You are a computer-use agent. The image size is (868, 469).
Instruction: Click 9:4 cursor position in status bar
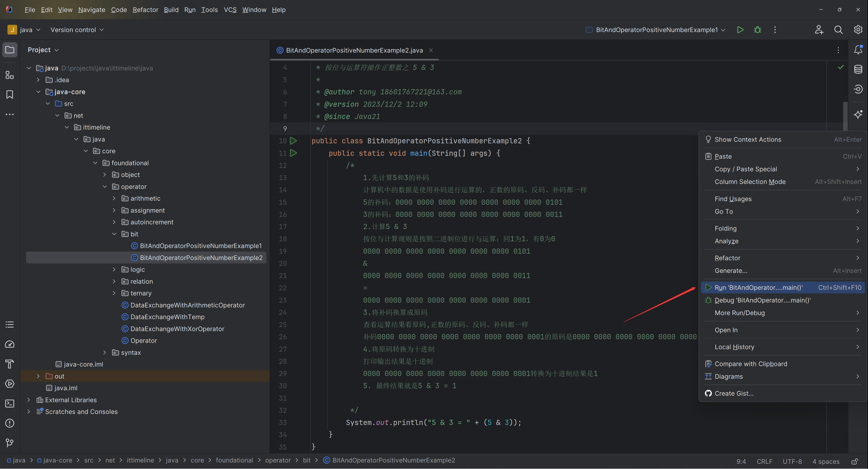[x=741, y=461]
